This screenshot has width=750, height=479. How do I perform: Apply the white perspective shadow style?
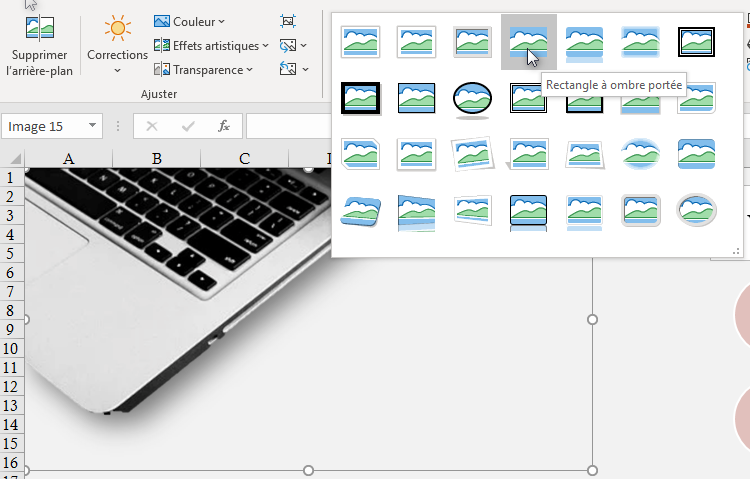pos(529,154)
